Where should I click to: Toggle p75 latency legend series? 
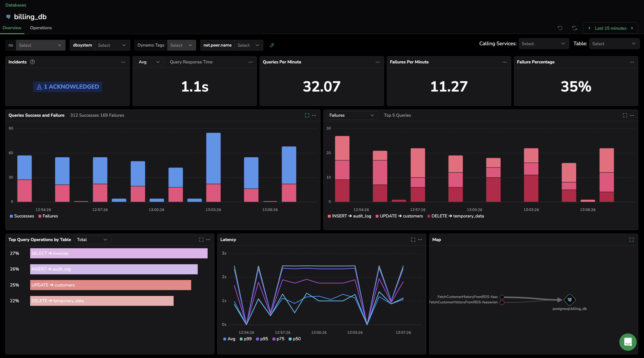[279, 339]
